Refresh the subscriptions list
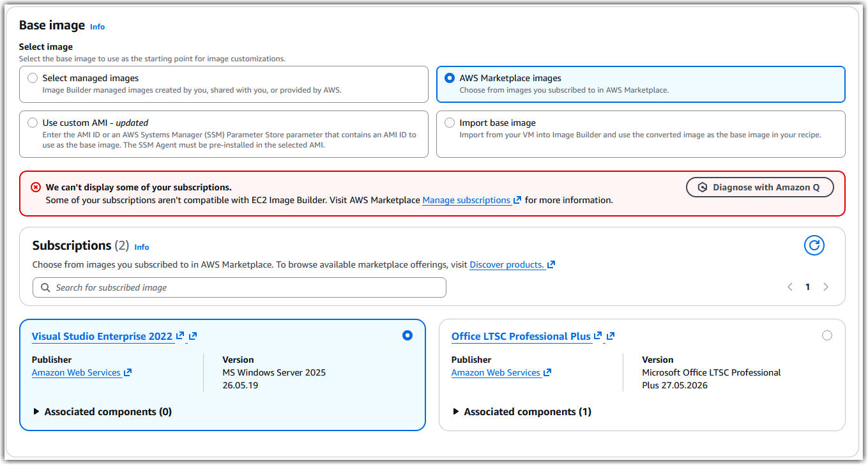The width and height of the screenshot is (868, 465). [x=814, y=245]
